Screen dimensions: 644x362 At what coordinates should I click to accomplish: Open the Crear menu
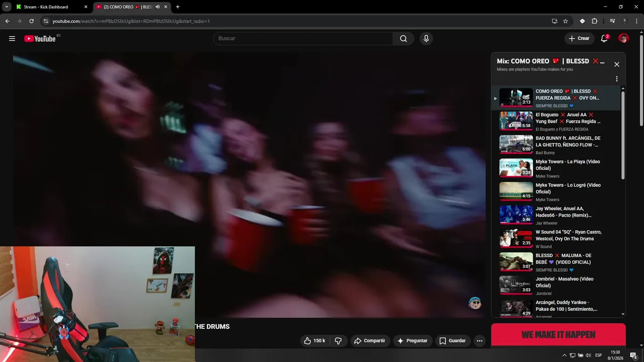579,39
